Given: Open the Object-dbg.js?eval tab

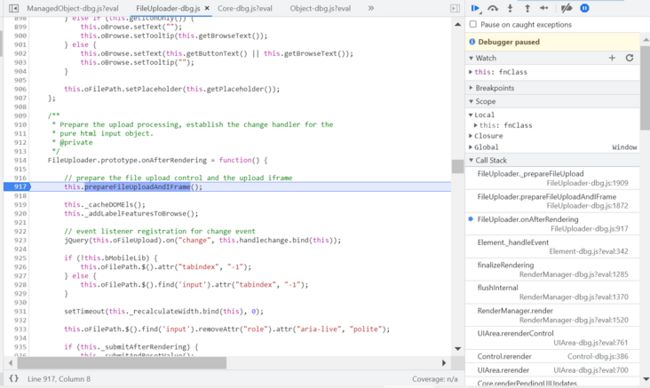Looking at the screenshot, I should coord(320,8).
